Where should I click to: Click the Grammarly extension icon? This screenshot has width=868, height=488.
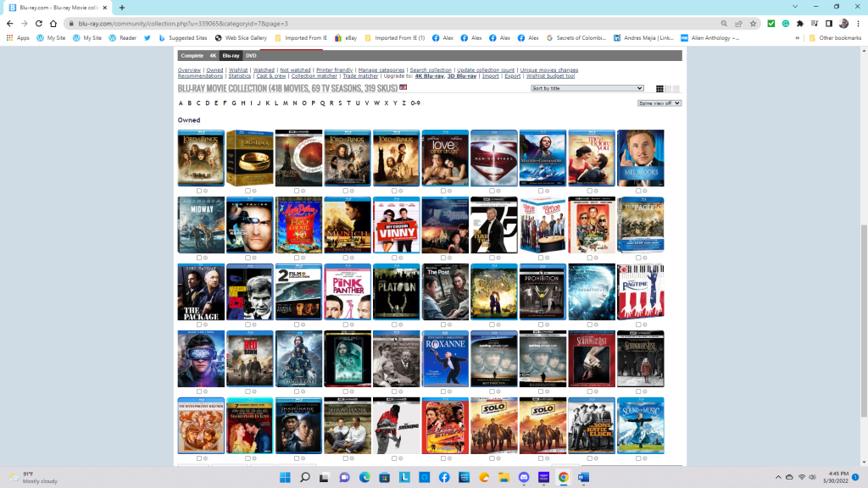point(785,24)
